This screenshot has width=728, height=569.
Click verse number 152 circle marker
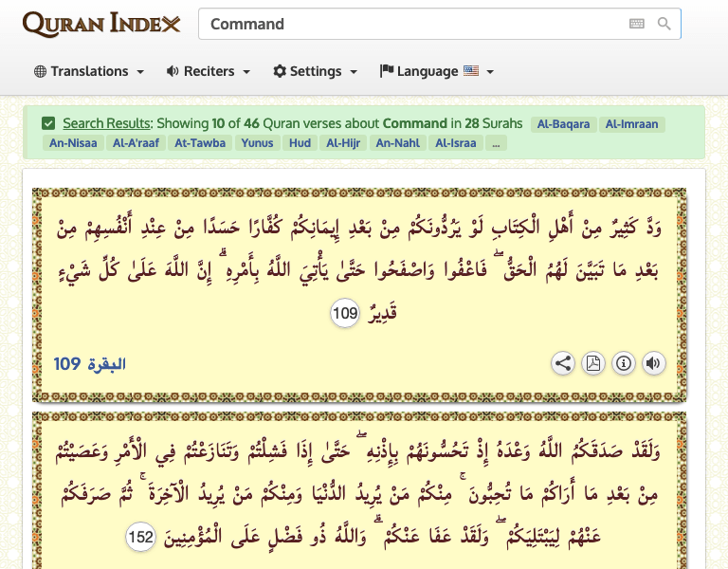point(140,538)
